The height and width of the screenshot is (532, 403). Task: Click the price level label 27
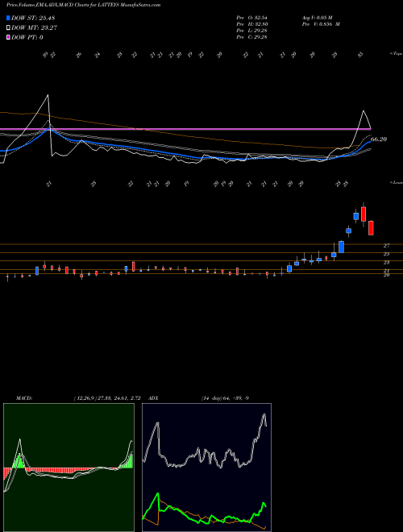(386, 245)
